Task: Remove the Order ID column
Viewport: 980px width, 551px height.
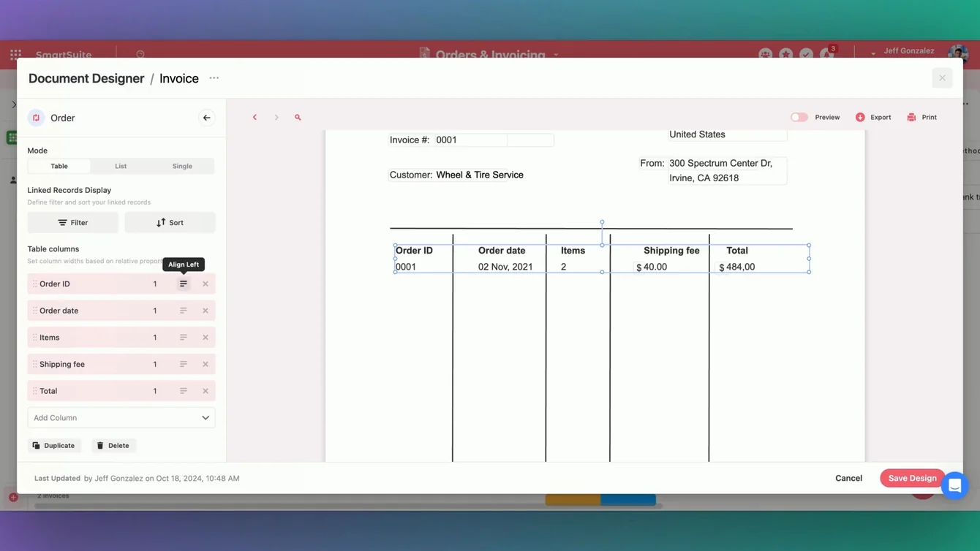Action: click(206, 284)
